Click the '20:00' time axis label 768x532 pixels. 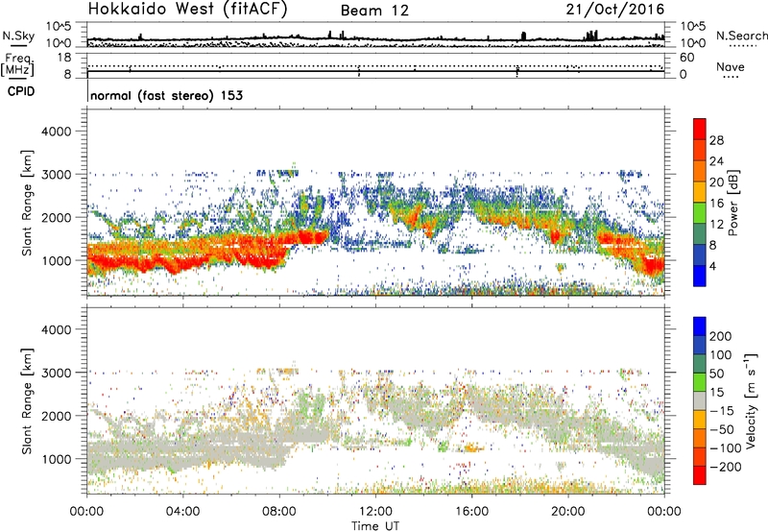pos(567,512)
